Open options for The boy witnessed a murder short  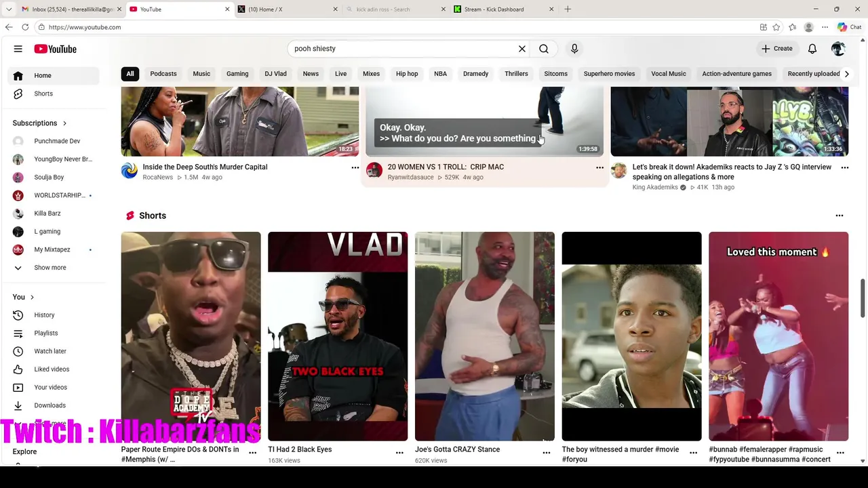pos(693,453)
